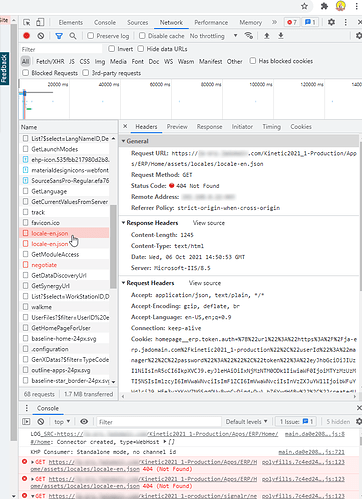
Task: Check Hide data URLs checkbox
Action: (141, 49)
